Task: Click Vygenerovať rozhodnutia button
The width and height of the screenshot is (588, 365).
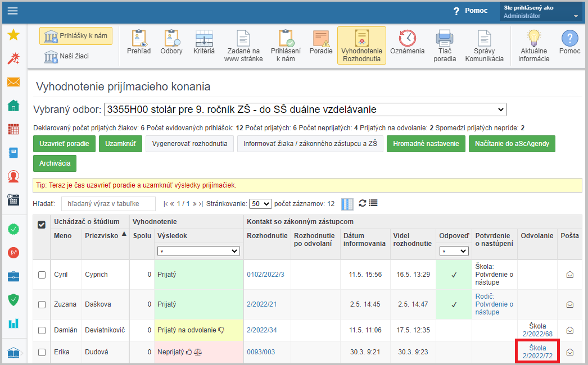Action: tap(190, 144)
